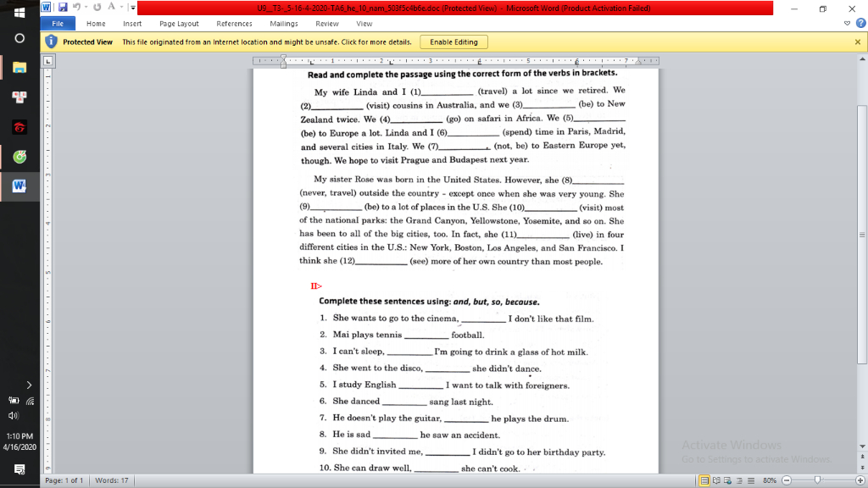Image resolution: width=868 pixels, height=488 pixels.
Task: Click the battery status icon
Action: click(14, 401)
